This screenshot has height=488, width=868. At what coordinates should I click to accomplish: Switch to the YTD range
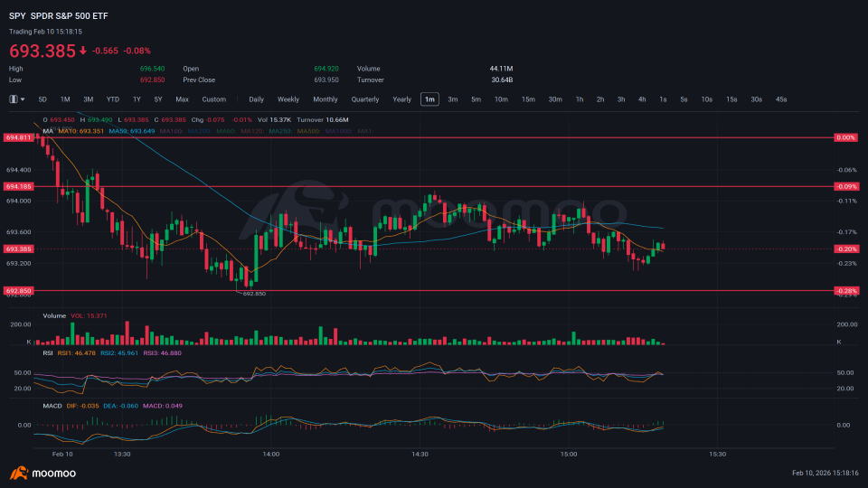coord(113,99)
